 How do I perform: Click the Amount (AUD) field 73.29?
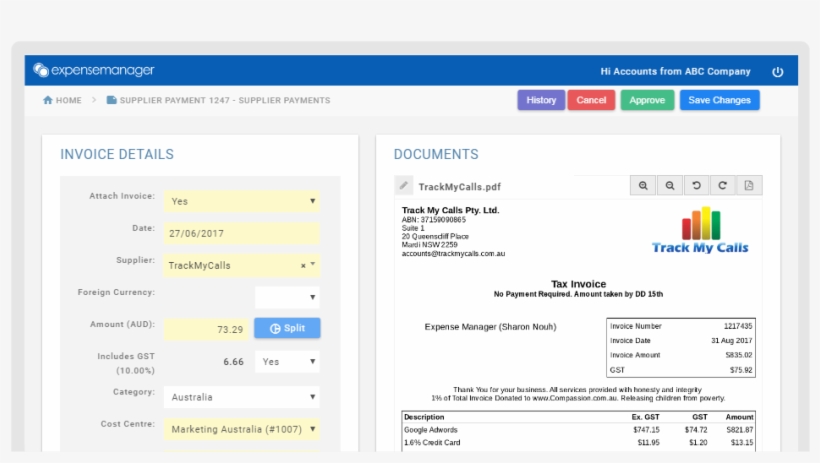point(207,329)
